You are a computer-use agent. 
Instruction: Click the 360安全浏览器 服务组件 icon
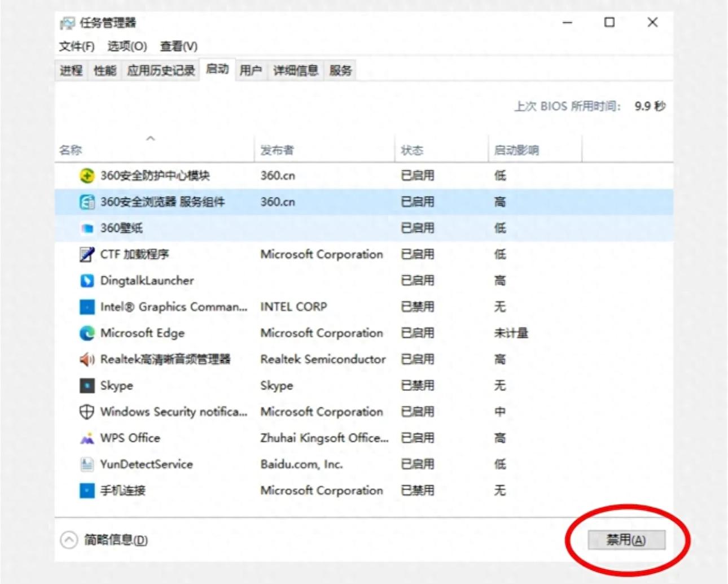pos(86,202)
